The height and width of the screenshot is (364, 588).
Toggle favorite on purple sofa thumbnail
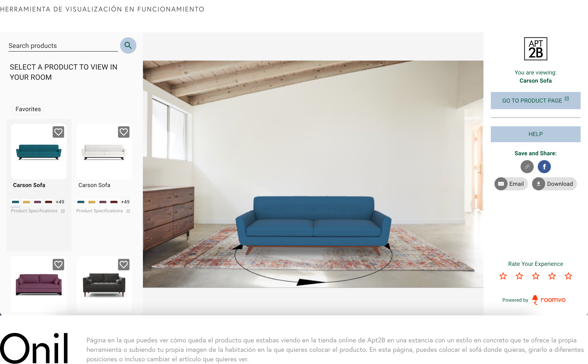59,265
